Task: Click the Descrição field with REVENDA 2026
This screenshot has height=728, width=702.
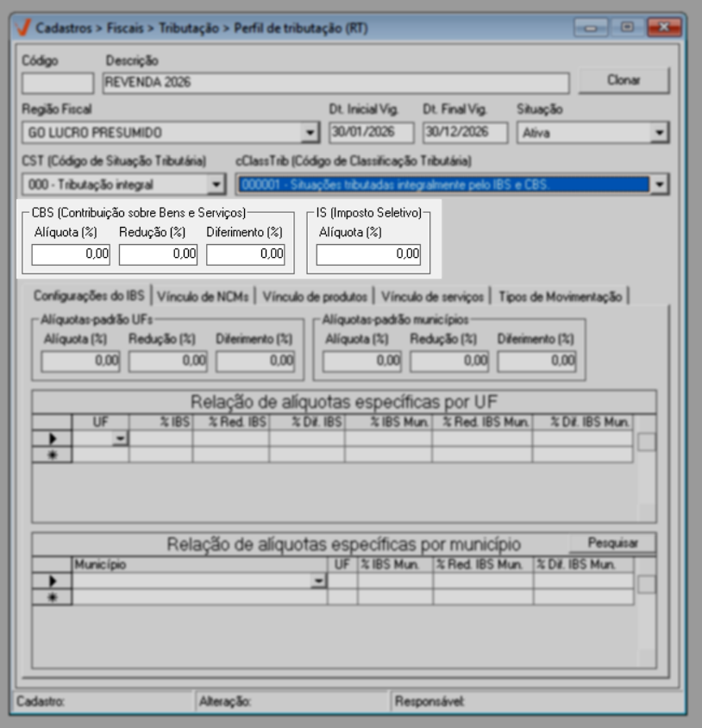Action: [335, 83]
